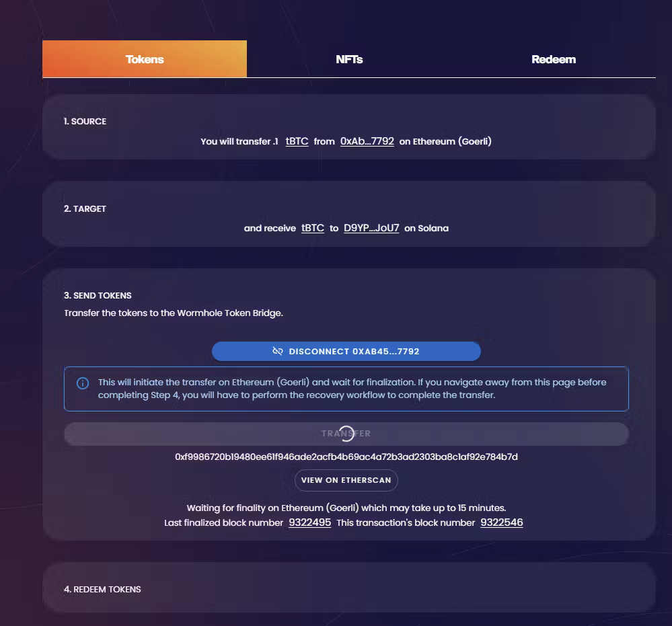Viewport: 672px width, 626px height.
Task: Open the Redeem tab
Action: point(554,59)
